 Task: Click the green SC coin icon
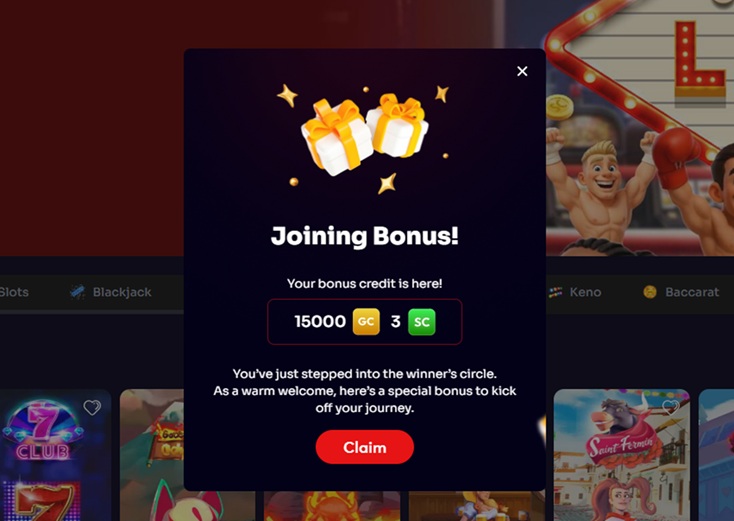point(422,322)
